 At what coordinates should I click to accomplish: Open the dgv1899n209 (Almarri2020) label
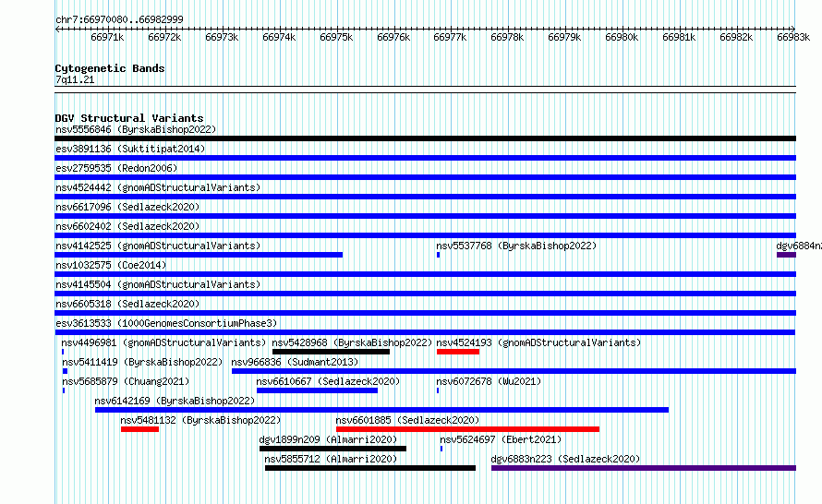328,439
